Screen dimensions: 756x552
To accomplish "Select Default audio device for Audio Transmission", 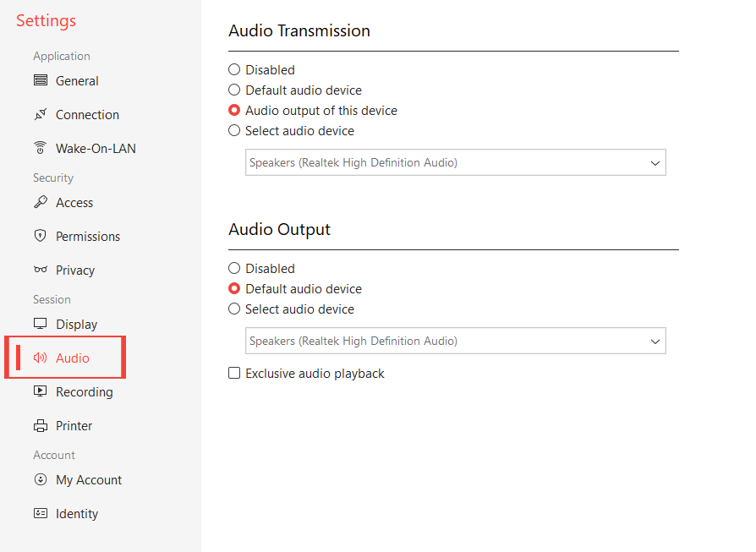I will click(x=235, y=90).
